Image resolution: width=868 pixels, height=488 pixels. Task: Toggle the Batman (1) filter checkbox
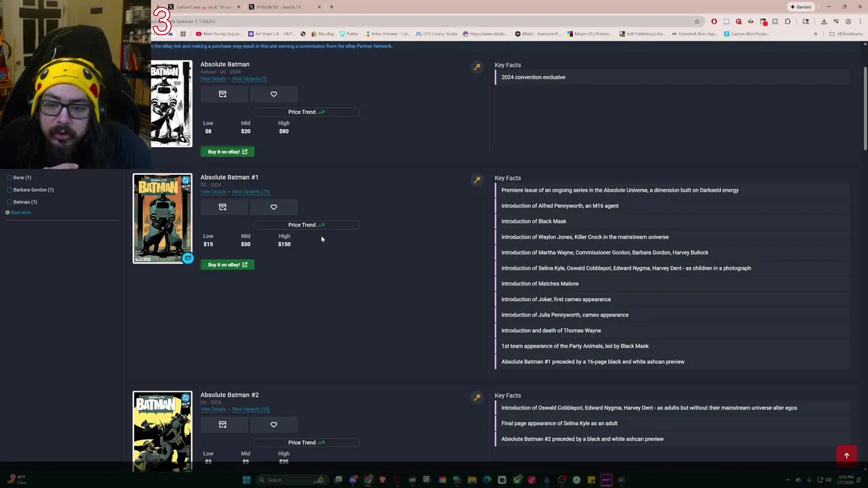[x=9, y=202]
